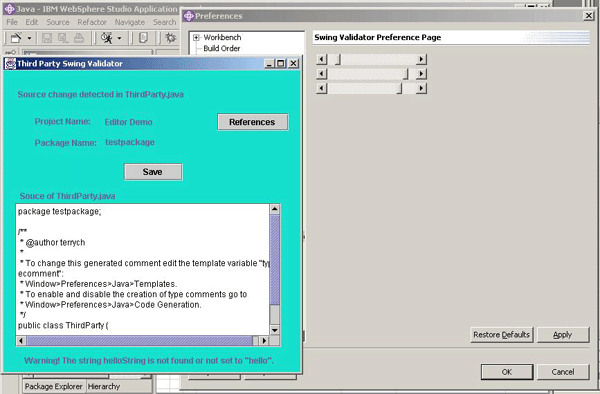Click inside the ThirdParty.java source text area

[x=143, y=270]
